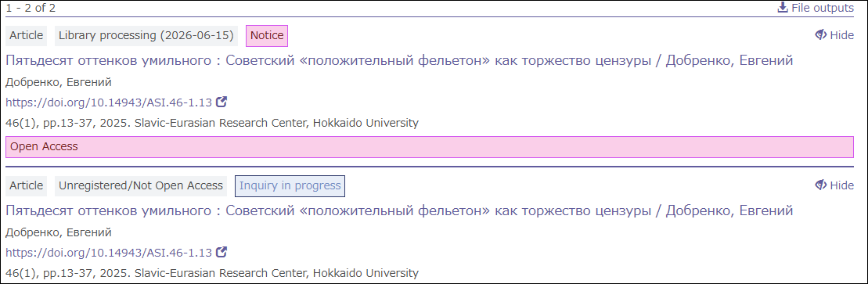Image resolution: width=868 pixels, height=284 pixels.
Task: Click the Inquiry in progress badge
Action: pos(290,186)
